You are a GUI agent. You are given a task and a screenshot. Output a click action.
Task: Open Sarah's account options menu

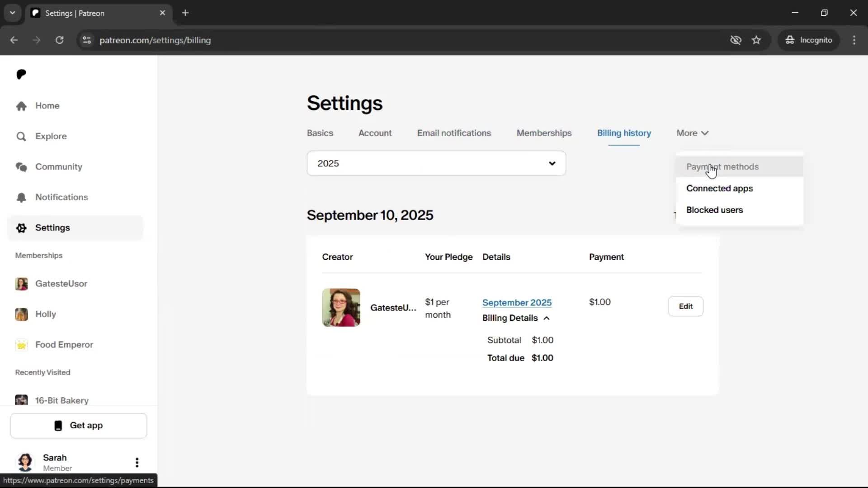pos(137,462)
